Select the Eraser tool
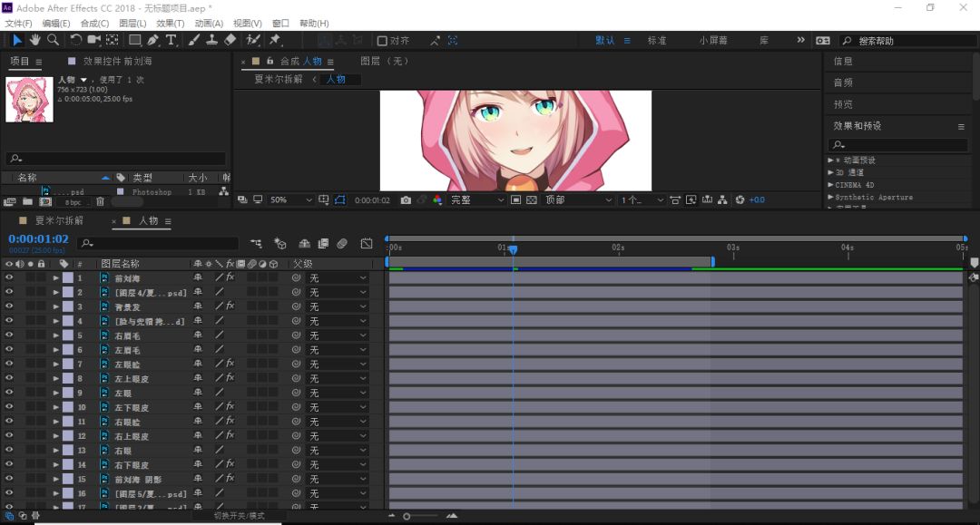The height and width of the screenshot is (525, 980). [x=230, y=40]
